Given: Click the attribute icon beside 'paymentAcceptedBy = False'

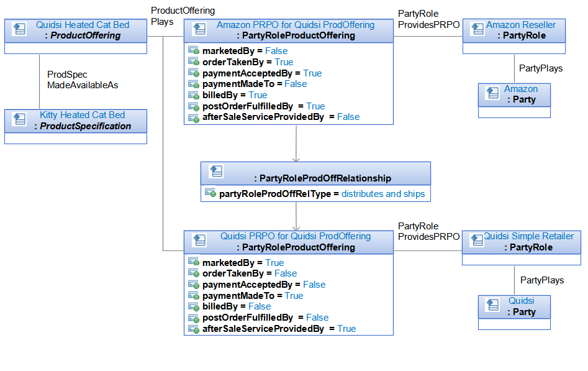Looking at the screenshot, I should click(194, 284).
